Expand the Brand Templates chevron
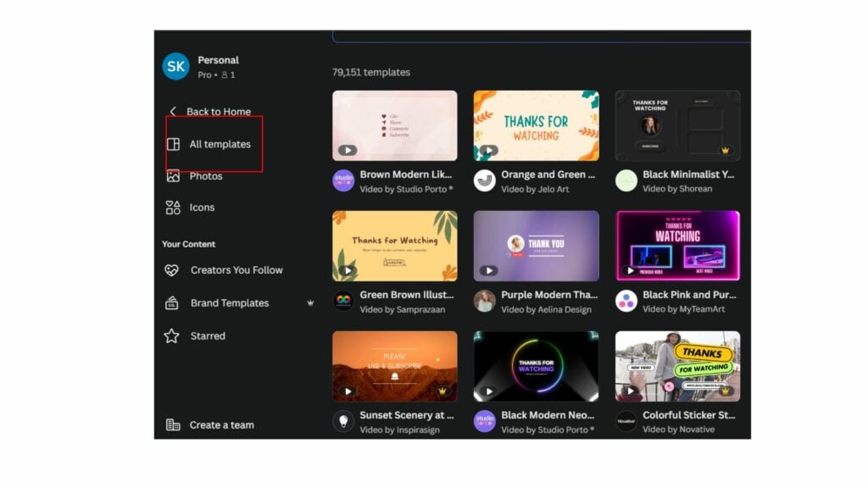Image resolution: width=868 pixels, height=488 pixels. pos(310,302)
